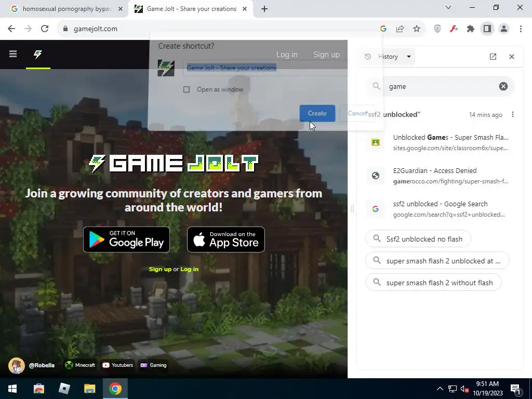Open the shield extension icon
The height and width of the screenshot is (399, 532).
(437, 29)
